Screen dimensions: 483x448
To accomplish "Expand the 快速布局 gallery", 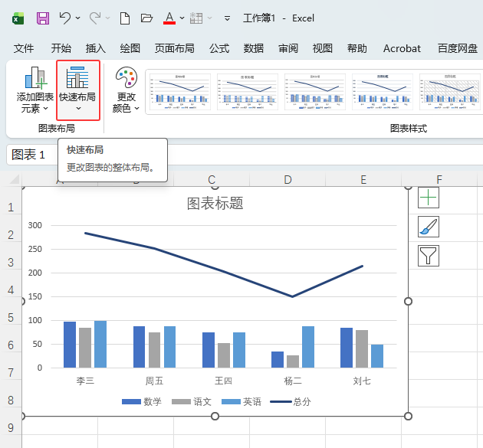I will pos(78,90).
